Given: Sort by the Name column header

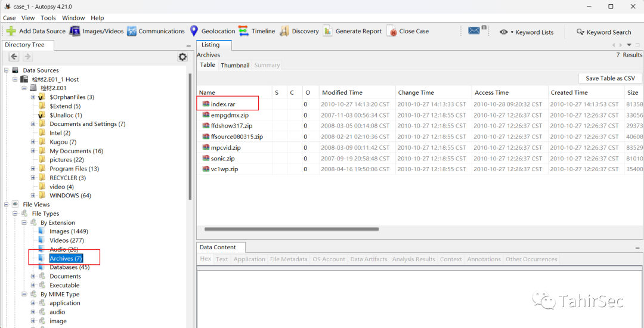Looking at the screenshot, I should click(234, 92).
